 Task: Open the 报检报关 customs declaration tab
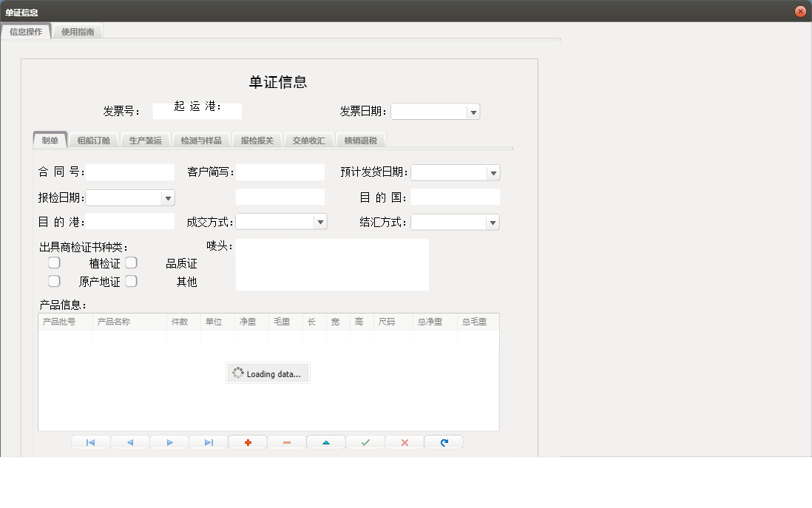click(257, 139)
